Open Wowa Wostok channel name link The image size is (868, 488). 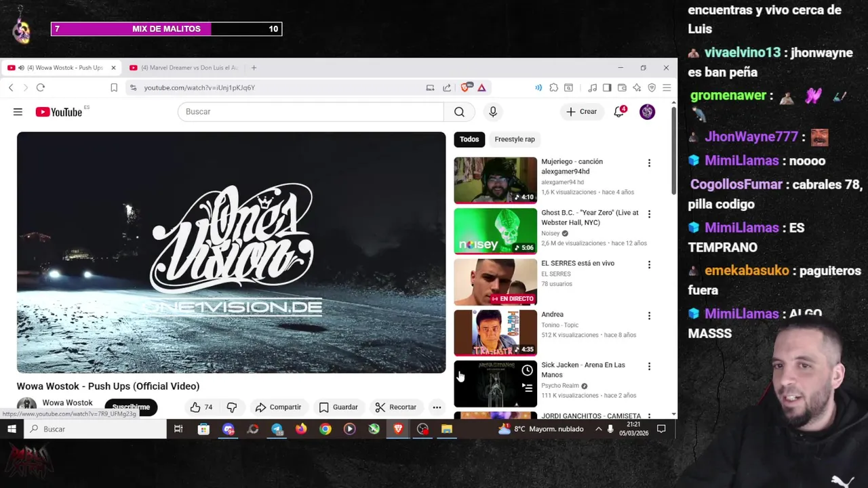67,403
